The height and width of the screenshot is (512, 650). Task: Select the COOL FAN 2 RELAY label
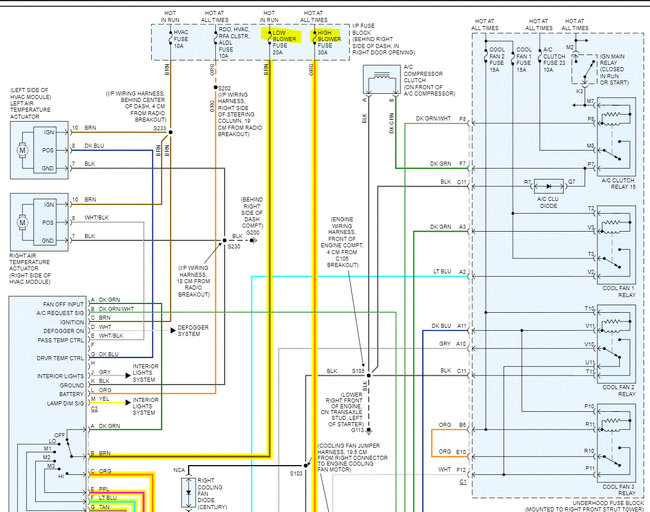619,391
